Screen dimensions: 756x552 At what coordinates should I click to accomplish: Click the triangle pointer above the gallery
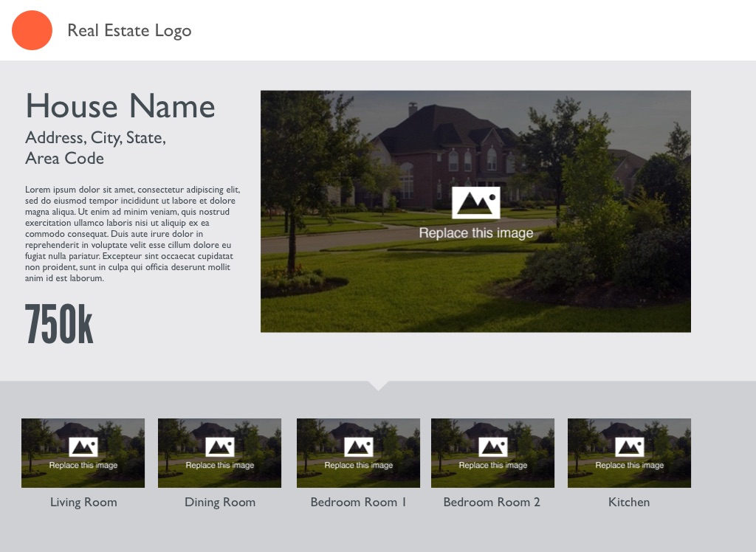pyautogui.click(x=378, y=385)
